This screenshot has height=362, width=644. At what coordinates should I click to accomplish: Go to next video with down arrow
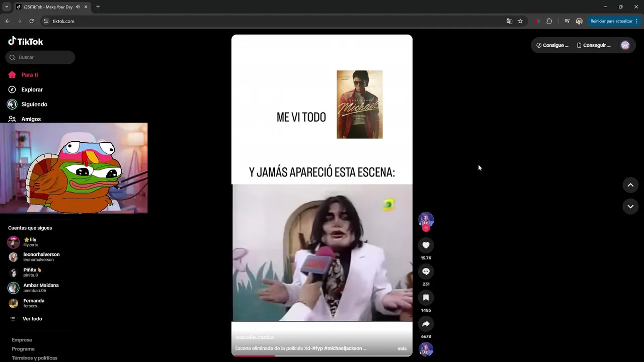coord(630,207)
